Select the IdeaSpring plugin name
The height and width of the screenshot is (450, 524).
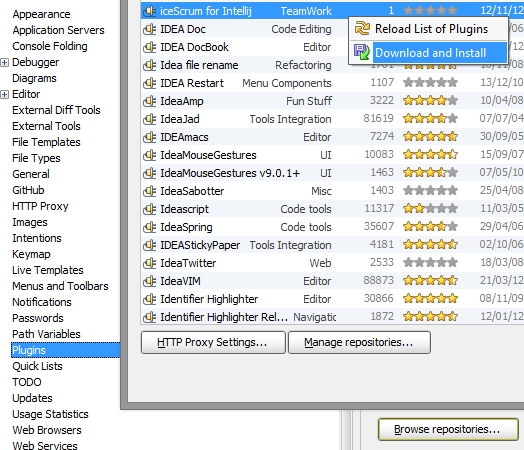click(186, 227)
